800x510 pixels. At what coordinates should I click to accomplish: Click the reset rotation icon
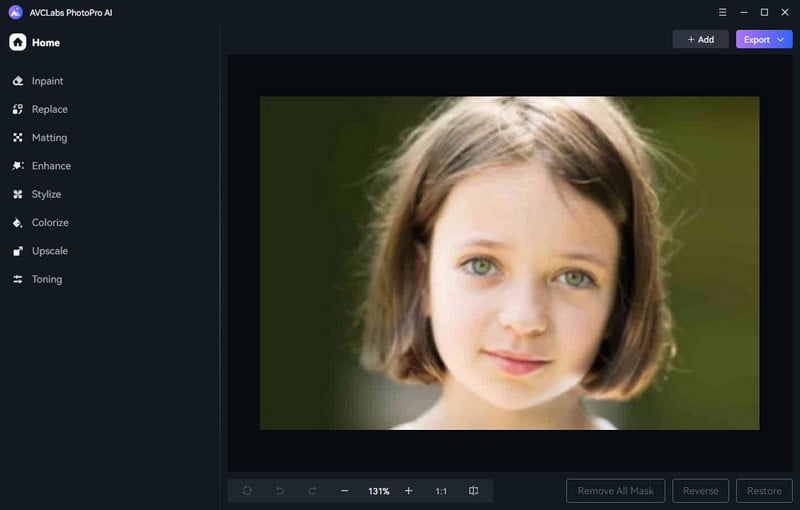247,491
